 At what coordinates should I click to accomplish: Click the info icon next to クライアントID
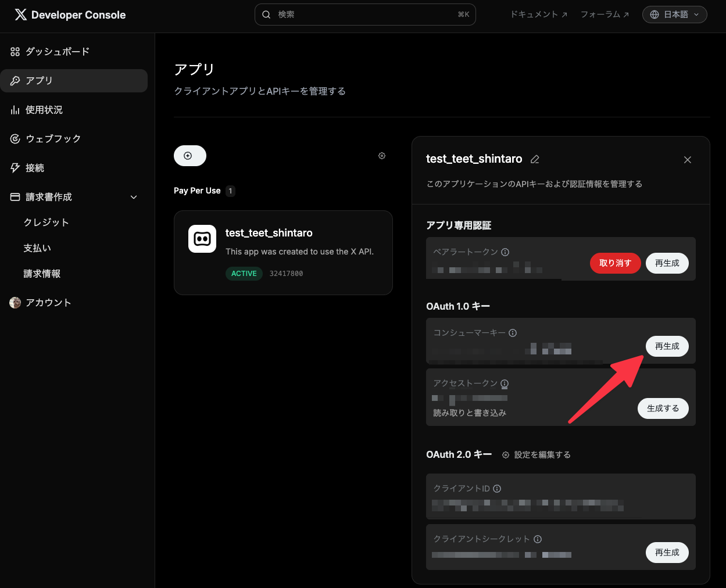click(x=497, y=489)
